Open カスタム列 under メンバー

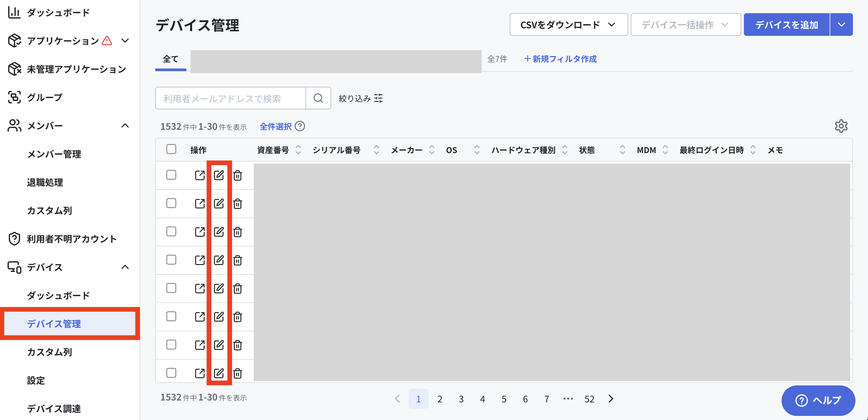tap(50, 211)
